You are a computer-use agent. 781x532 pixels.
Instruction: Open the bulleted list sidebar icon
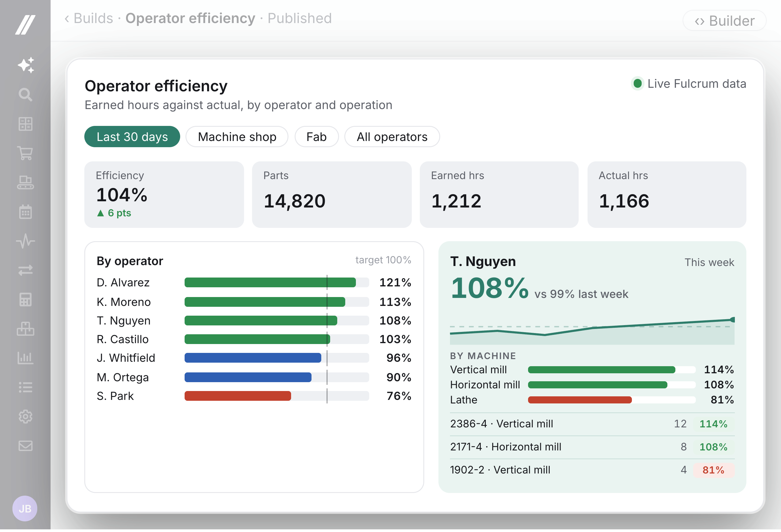pyautogui.click(x=25, y=388)
